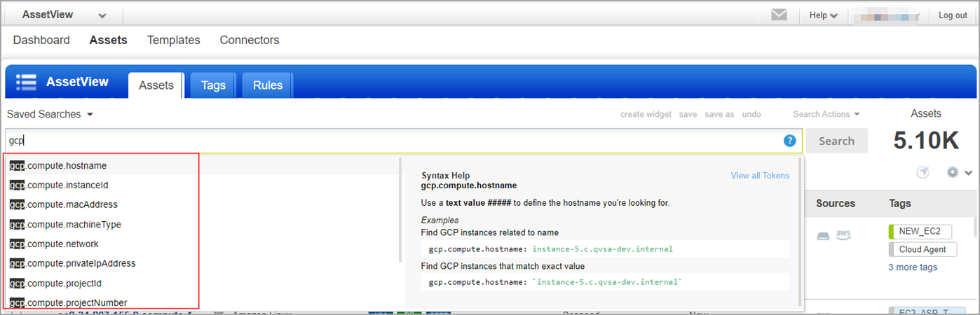Click the compass icon next to gear
The width and height of the screenshot is (980, 315).
pyautogui.click(x=923, y=172)
